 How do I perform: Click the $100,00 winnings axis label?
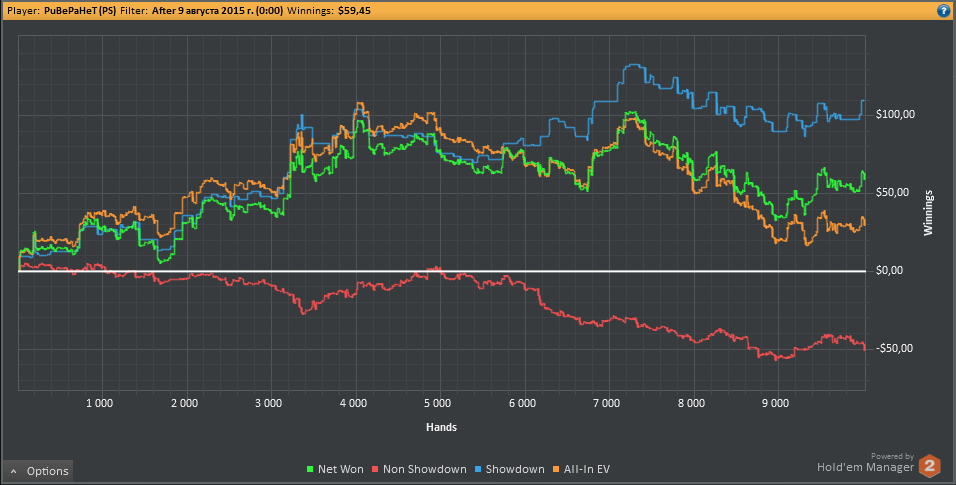895,115
